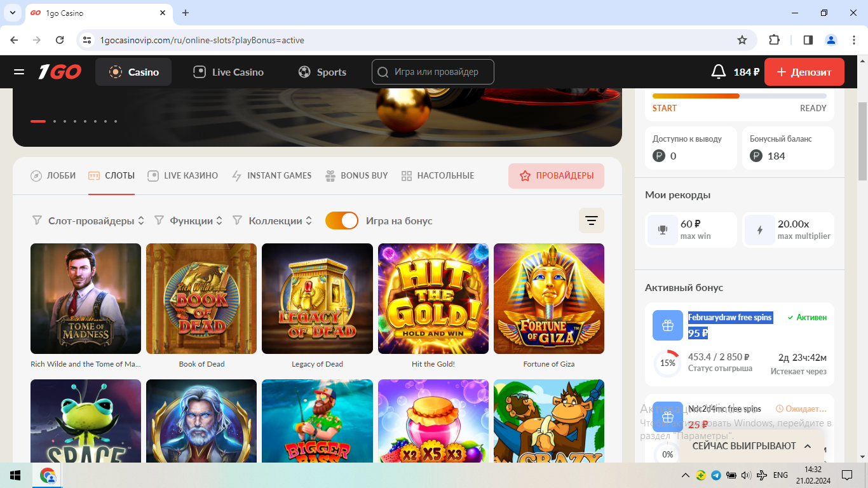Bookmark this page with the star
Screen dimensions: 868x488
point(742,40)
